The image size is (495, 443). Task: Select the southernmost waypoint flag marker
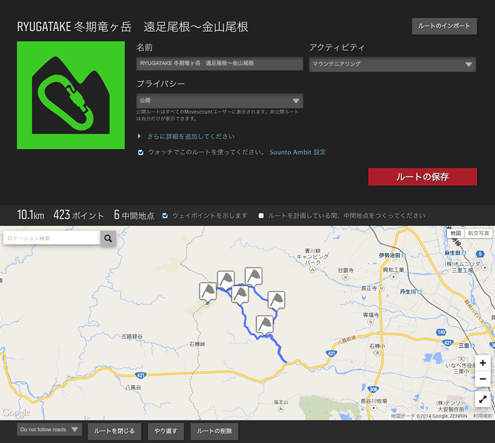[265, 325]
